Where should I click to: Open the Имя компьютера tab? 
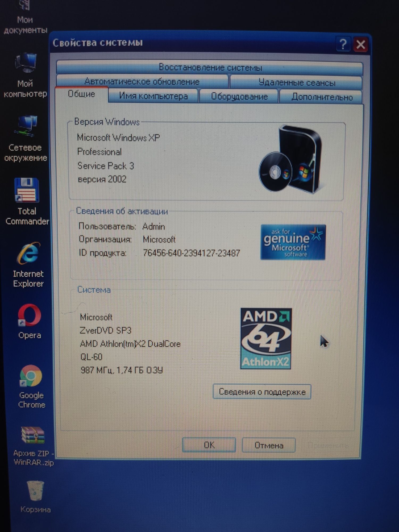pos(153,96)
